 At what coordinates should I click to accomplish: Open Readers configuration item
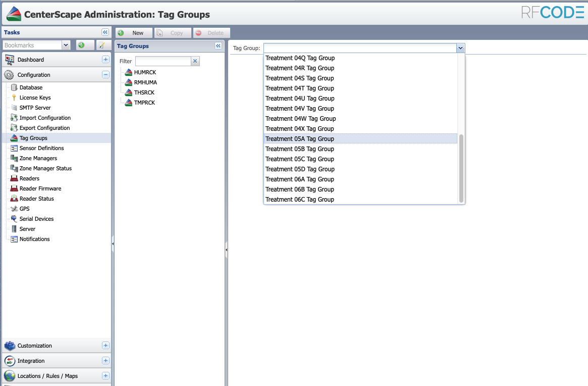[x=29, y=179]
